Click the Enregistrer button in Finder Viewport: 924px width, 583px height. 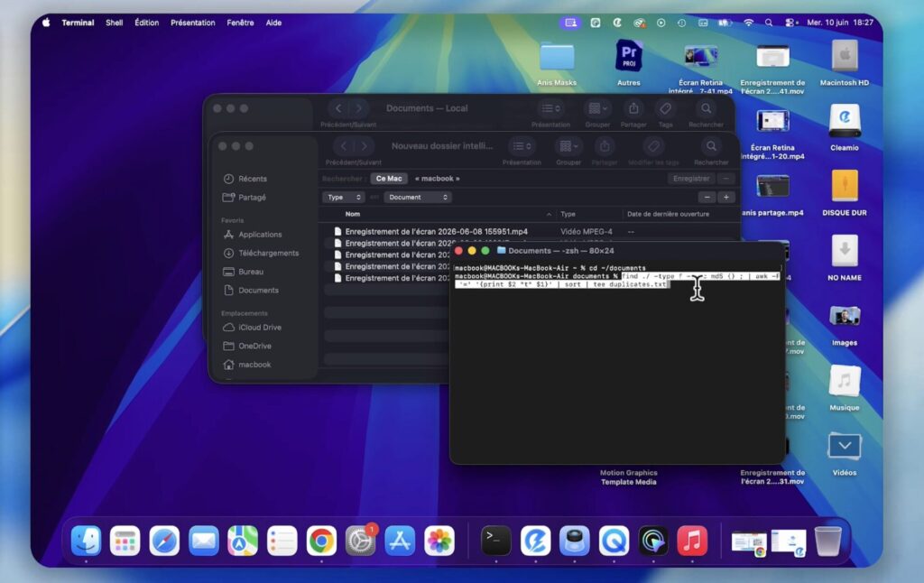tap(691, 178)
